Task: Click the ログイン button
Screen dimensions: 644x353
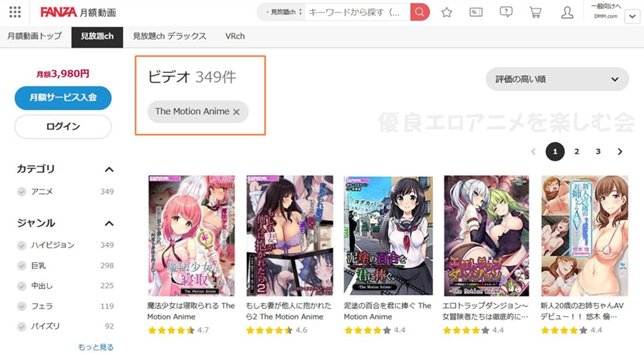Action: click(63, 126)
